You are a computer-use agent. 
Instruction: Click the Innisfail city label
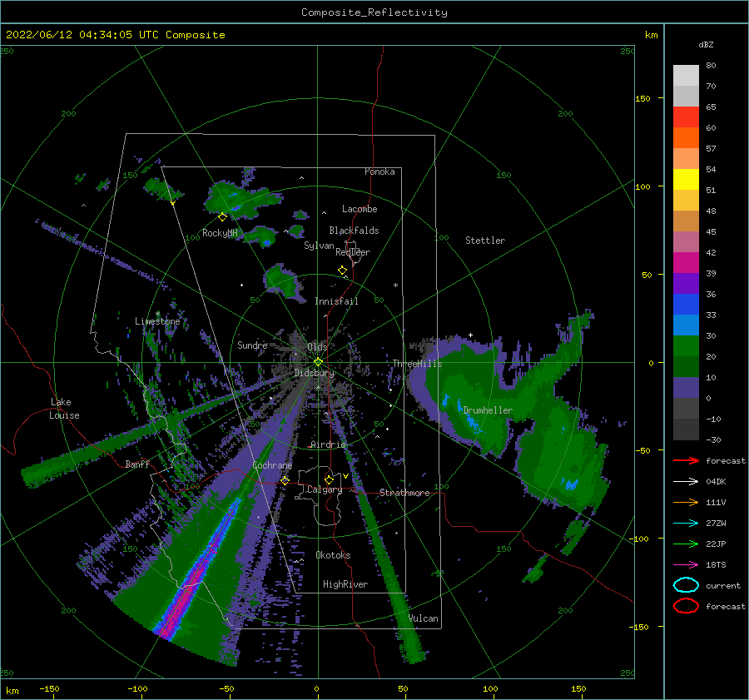336,301
